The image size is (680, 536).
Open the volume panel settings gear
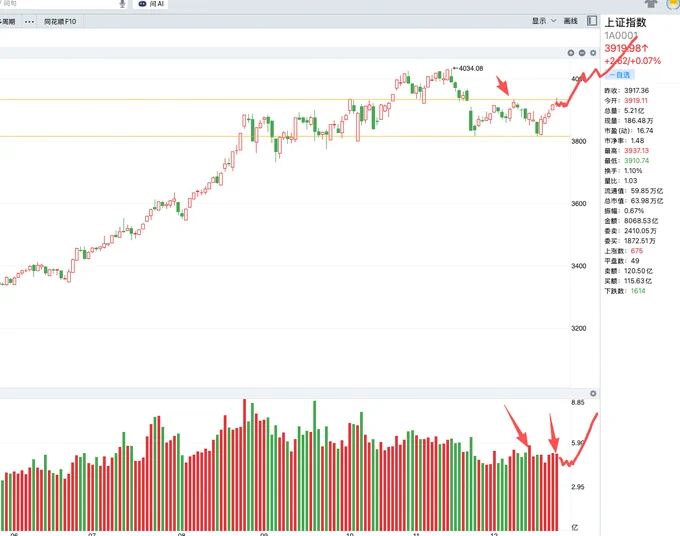593,393
